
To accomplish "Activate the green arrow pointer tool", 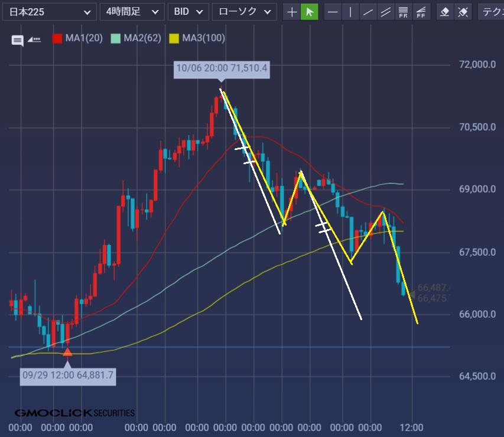I will coord(309,12).
